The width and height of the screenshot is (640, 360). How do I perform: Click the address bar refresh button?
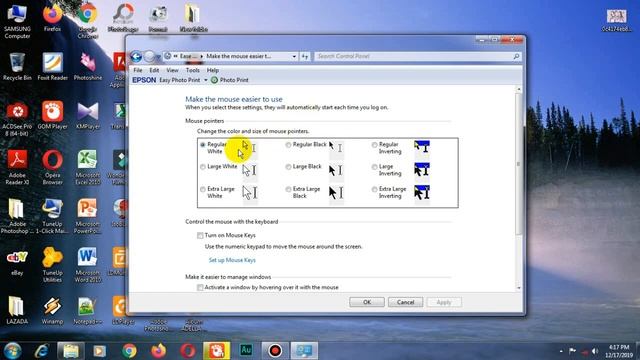point(305,56)
